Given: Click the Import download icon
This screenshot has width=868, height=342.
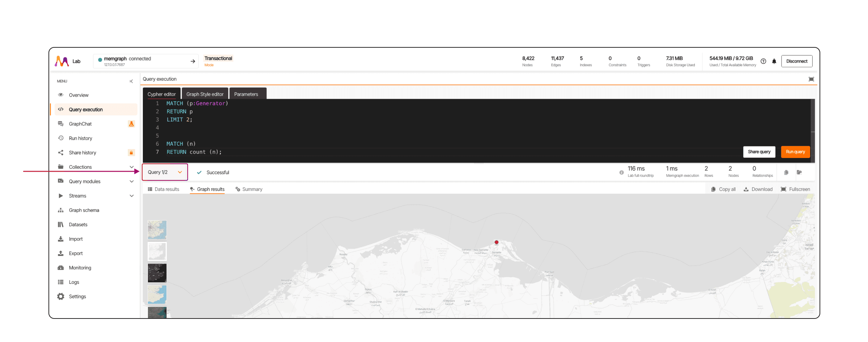Looking at the screenshot, I should pyautogui.click(x=61, y=239).
